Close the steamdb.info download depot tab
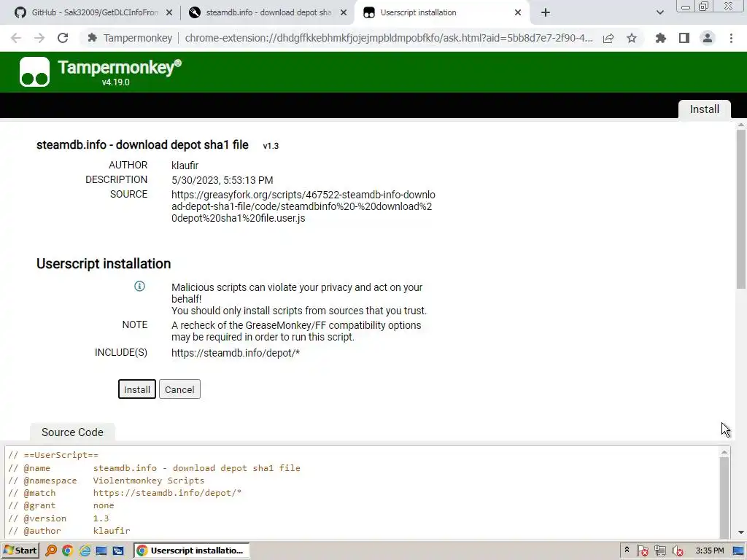747x560 pixels. pos(344,13)
